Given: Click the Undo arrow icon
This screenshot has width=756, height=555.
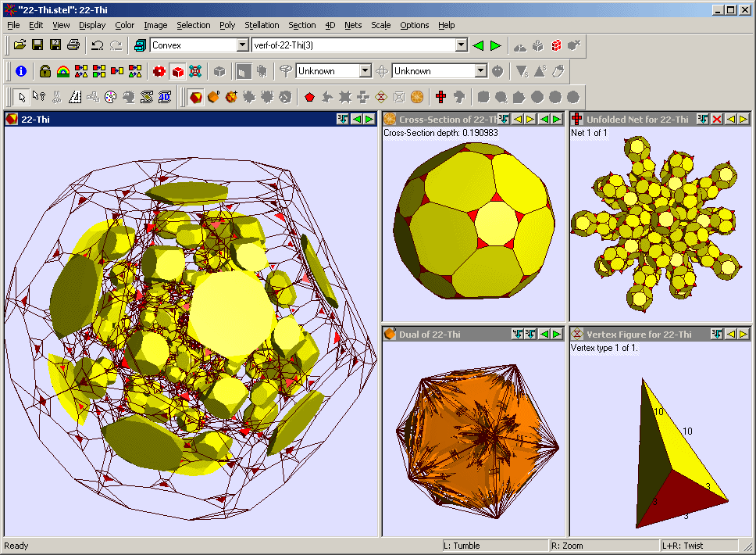Looking at the screenshot, I should pos(98,45).
